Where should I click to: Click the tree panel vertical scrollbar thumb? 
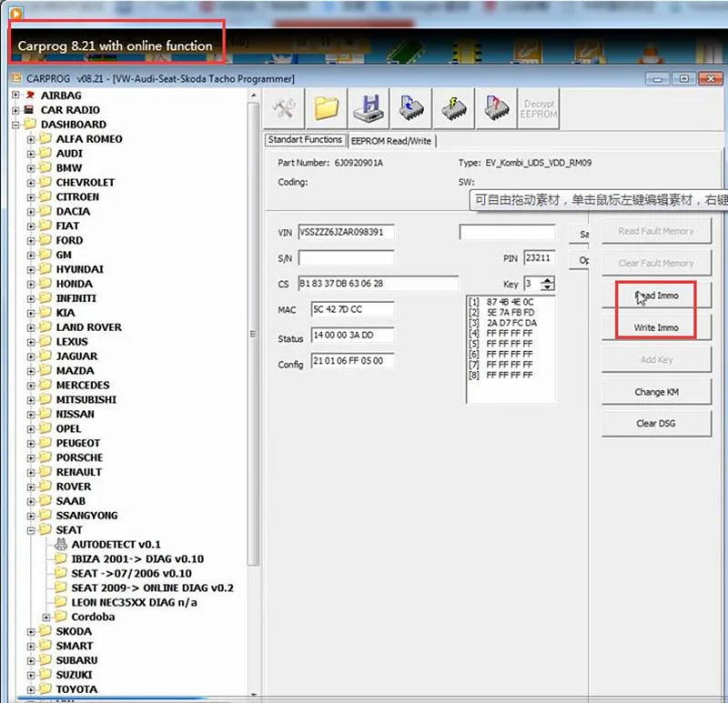[x=254, y=333]
